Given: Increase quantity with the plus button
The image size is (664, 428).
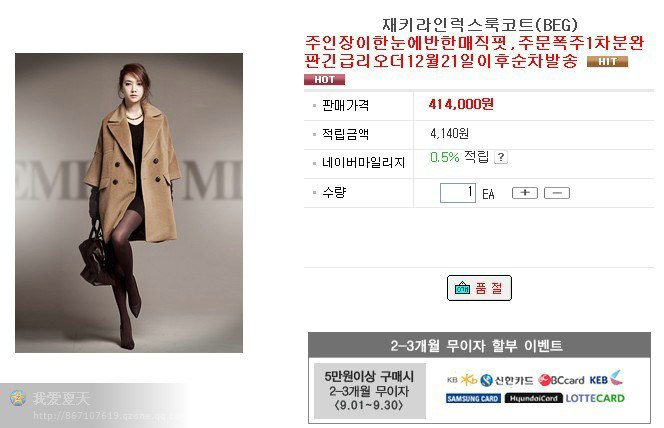Looking at the screenshot, I should [525, 193].
